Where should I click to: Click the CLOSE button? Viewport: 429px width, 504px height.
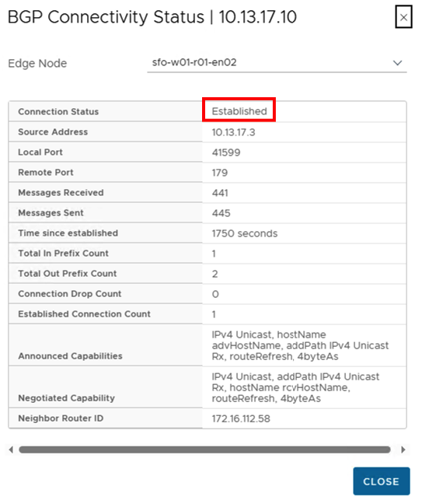381,481
